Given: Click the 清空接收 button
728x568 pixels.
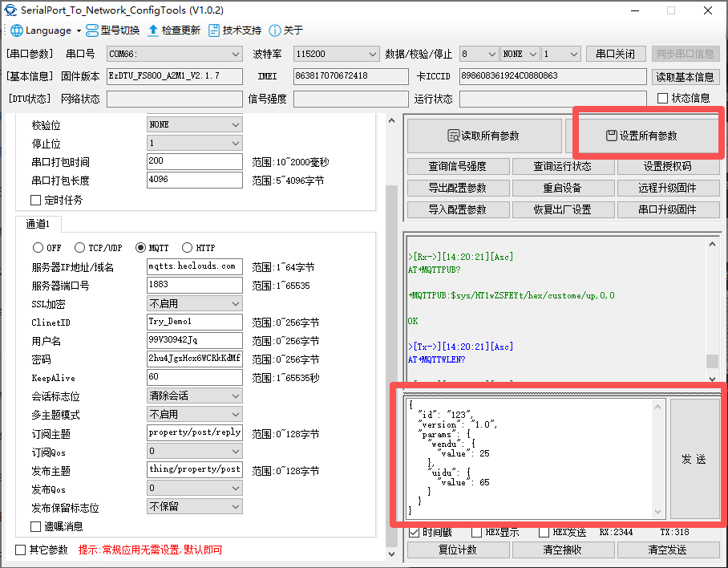Looking at the screenshot, I should pyautogui.click(x=563, y=550).
